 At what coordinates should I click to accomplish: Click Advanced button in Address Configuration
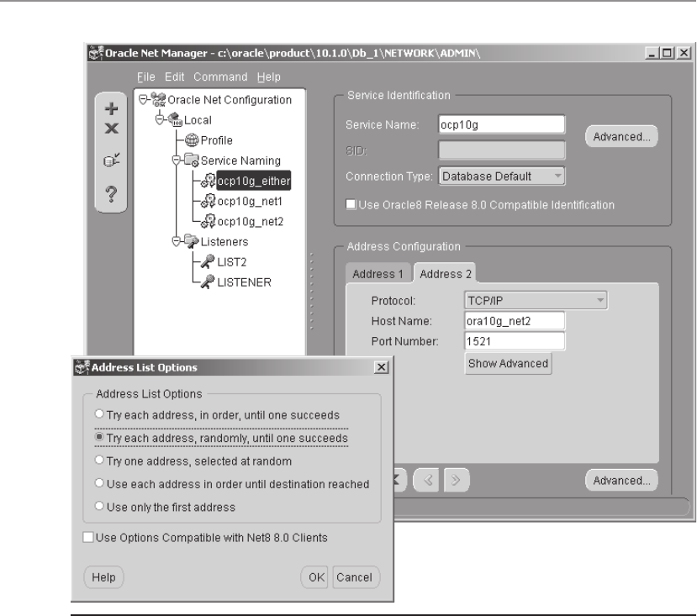621,481
